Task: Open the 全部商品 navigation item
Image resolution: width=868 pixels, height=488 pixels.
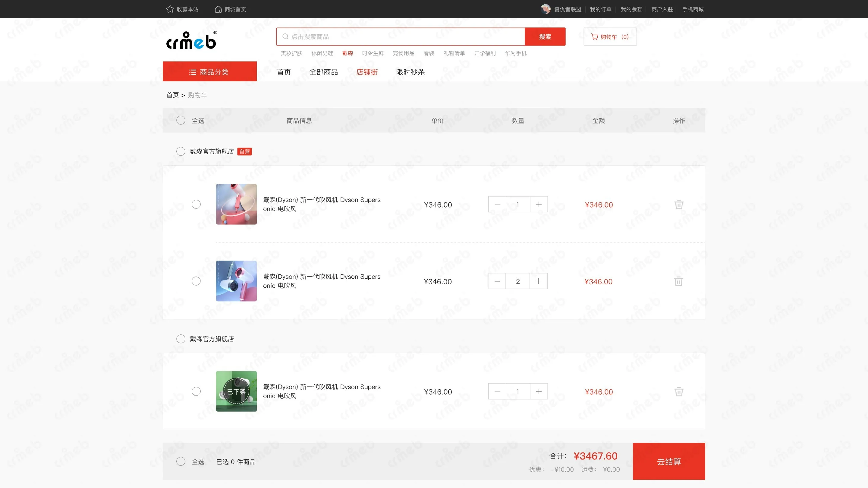Action: click(323, 72)
